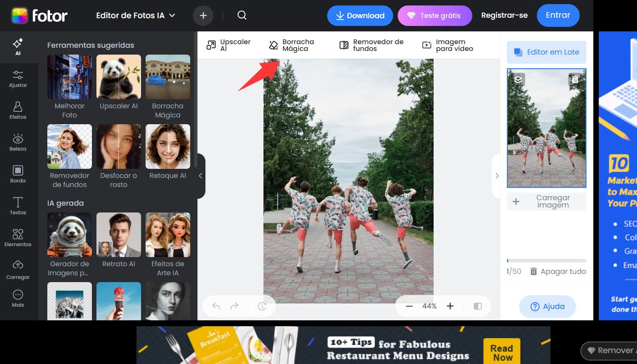Open Editor de Fotos IA dropdown
The width and height of the screenshot is (637, 364).
[x=136, y=15]
